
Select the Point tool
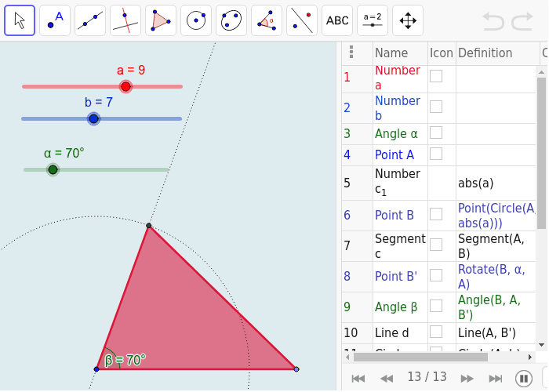point(55,20)
